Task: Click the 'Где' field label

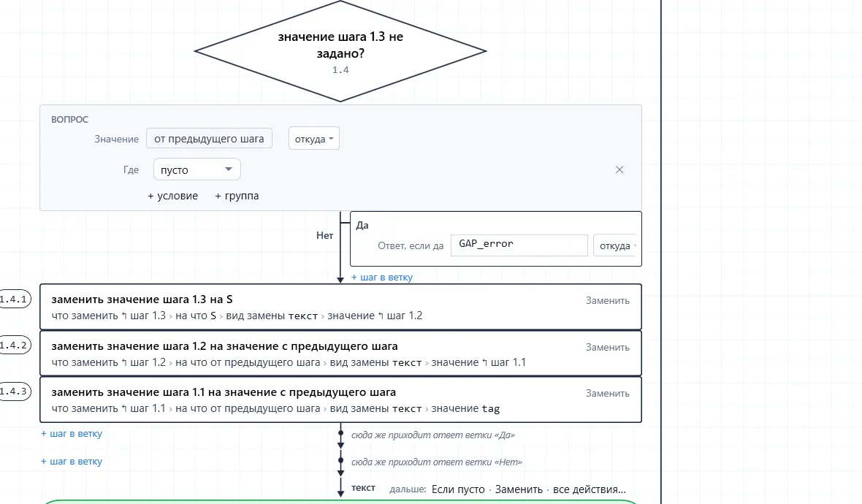Action: (x=131, y=170)
